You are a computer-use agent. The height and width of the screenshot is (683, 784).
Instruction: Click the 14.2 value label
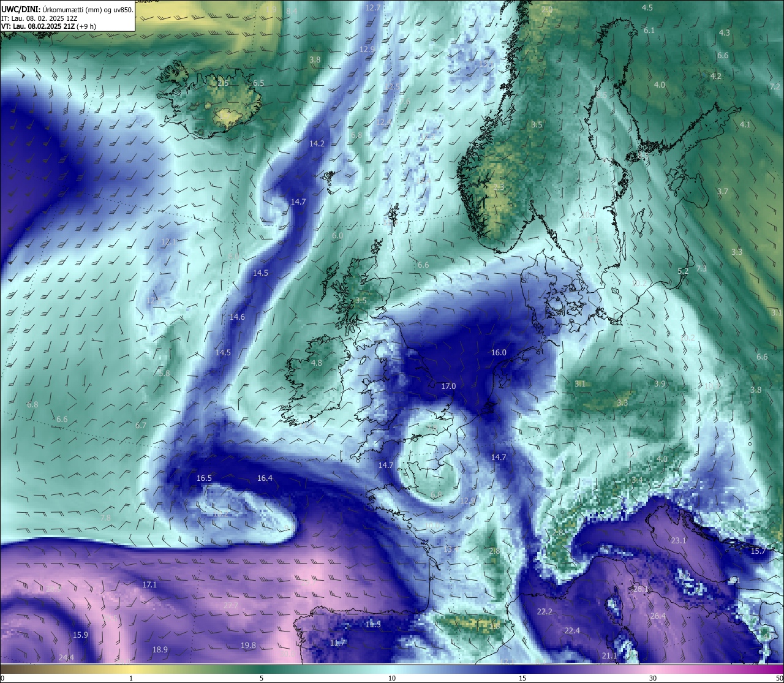(x=317, y=143)
